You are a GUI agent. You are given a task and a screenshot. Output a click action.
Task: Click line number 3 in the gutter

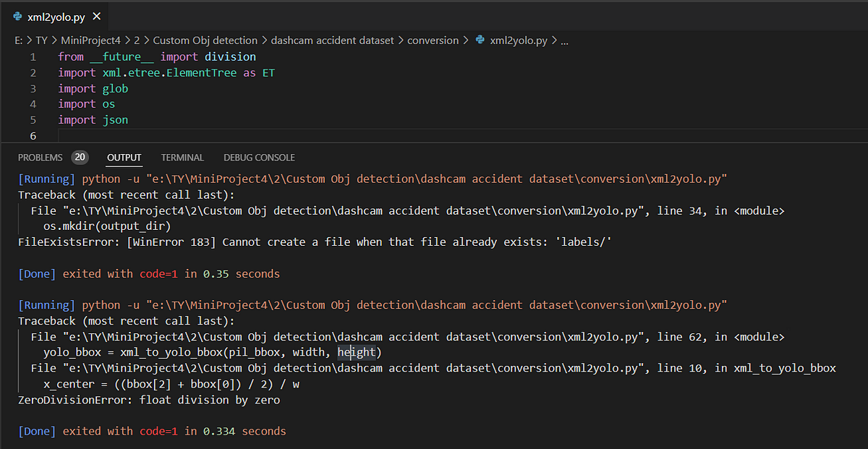click(33, 88)
